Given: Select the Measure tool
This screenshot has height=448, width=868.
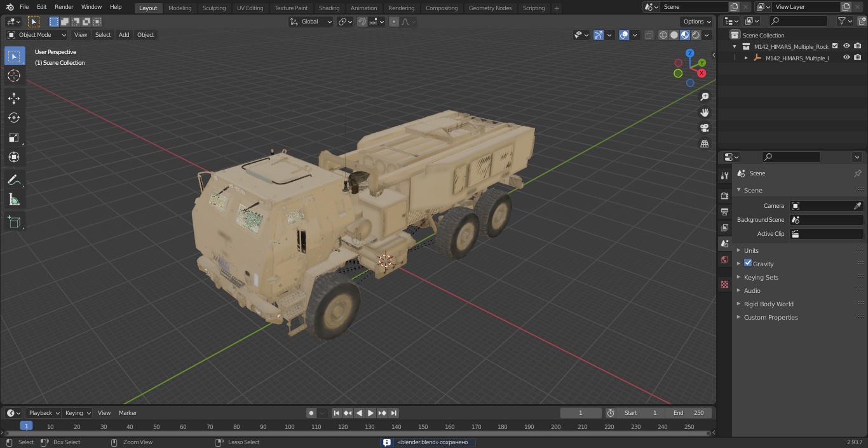Looking at the screenshot, I should pyautogui.click(x=15, y=200).
